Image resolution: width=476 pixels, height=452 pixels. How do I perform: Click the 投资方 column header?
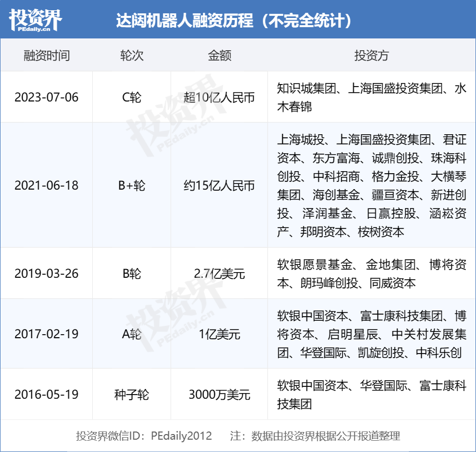371,55
